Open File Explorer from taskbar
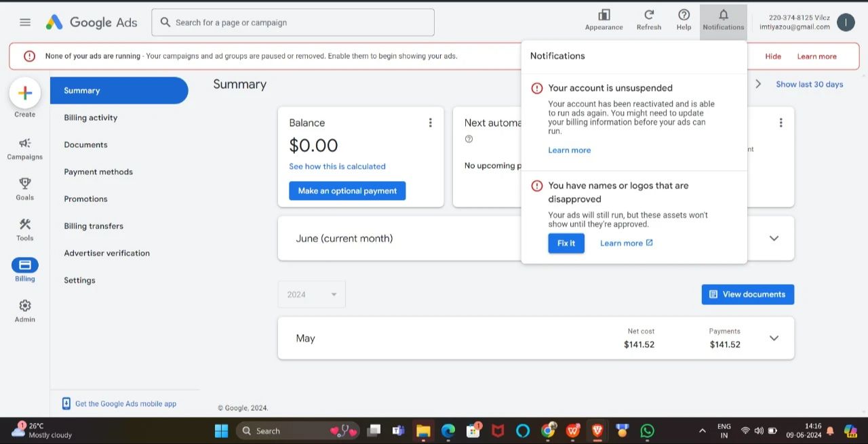Image resolution: width=868 pixels, height=444 pixels. coord(423,430)
